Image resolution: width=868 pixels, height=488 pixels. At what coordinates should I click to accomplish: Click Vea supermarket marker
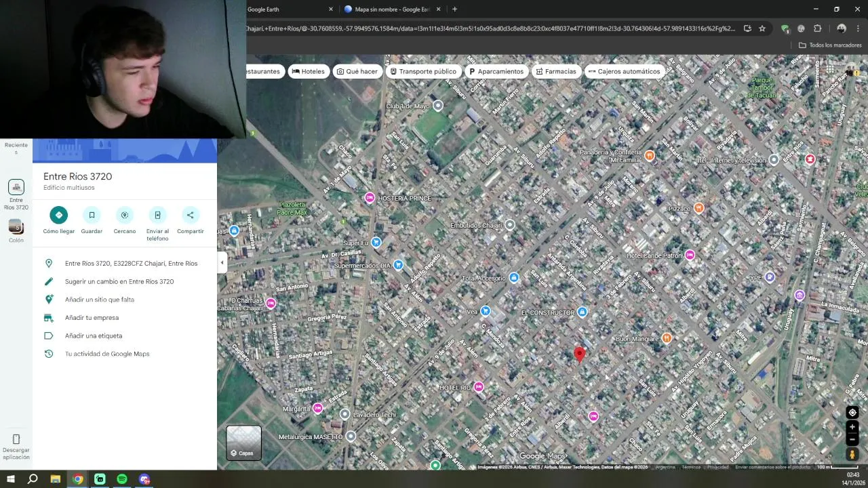pyautogui.click(x=486, y=311)
